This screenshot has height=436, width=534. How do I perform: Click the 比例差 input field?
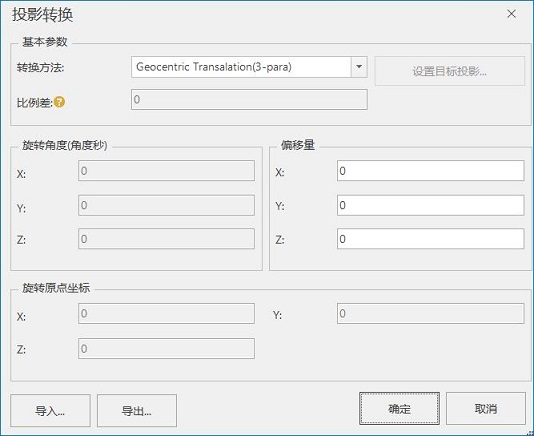tap(249, 99)
